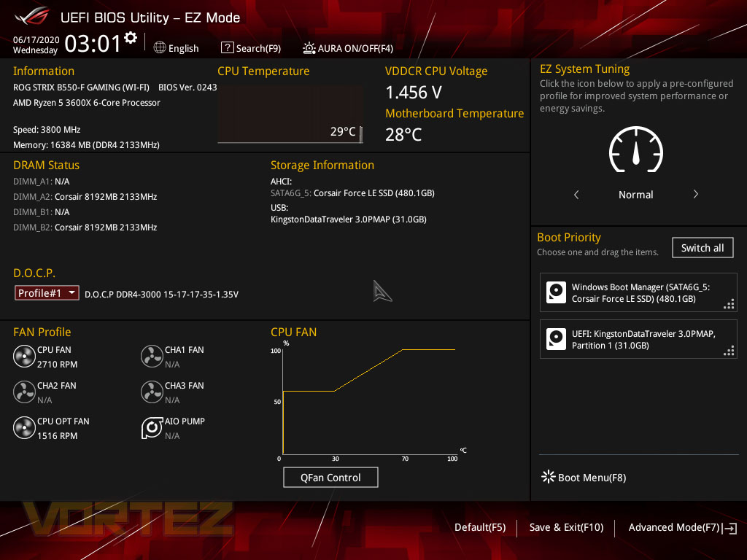747x560 pixels.
Task: Open the D.O.C.P. Profile#1 dropdown
Action: [47, 293]
